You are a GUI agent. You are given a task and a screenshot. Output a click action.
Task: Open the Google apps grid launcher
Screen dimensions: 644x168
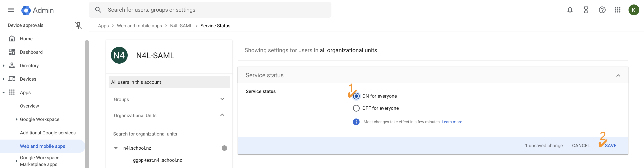point(618,10)
